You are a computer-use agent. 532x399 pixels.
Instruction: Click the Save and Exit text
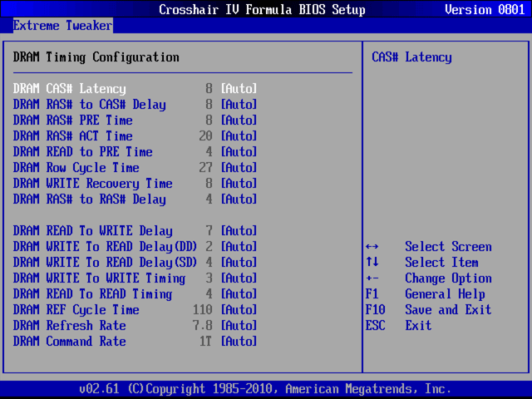pyautogui.click(x=449, y=309)
